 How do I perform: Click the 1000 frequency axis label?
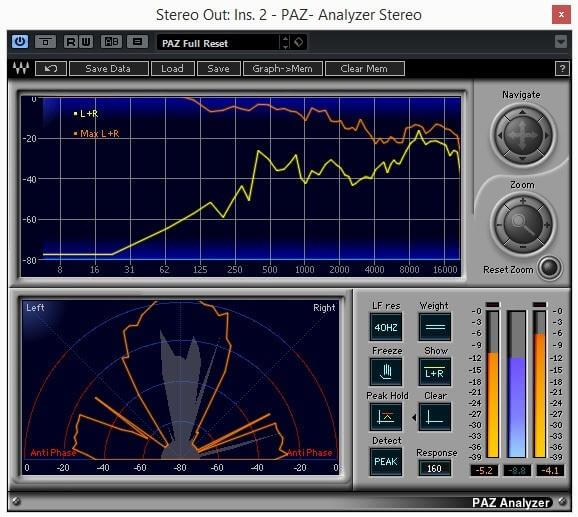[304, 270]
